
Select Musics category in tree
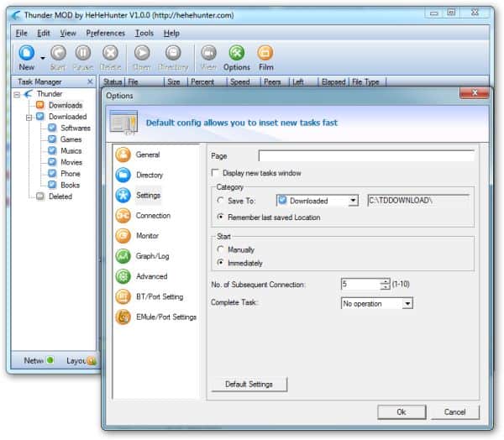71,151
